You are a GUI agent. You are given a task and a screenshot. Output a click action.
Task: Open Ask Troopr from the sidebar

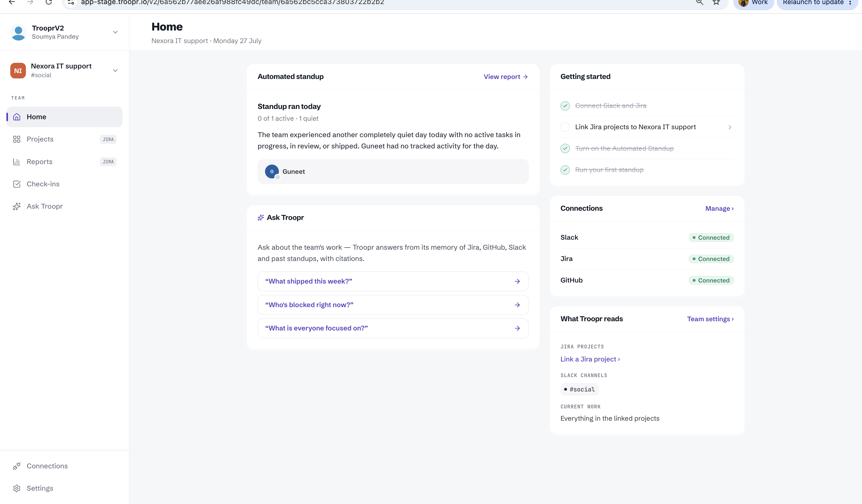64,206
